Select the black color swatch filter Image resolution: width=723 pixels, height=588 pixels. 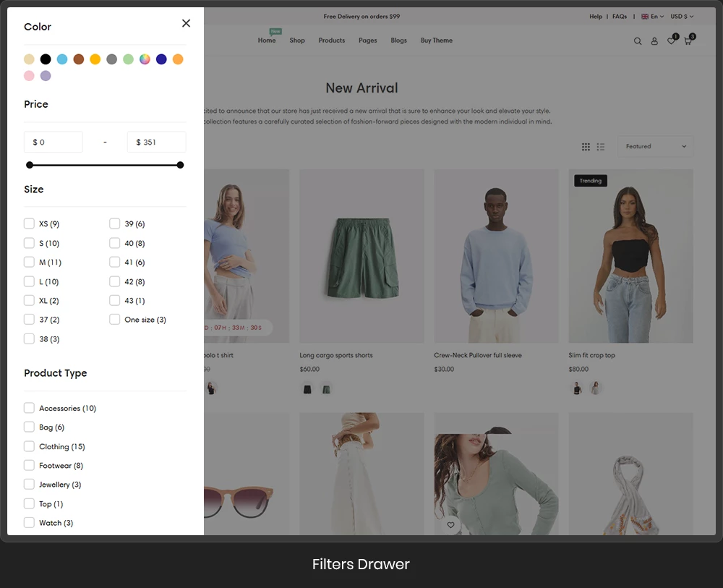pyautogui.click(x=46, y=59)
